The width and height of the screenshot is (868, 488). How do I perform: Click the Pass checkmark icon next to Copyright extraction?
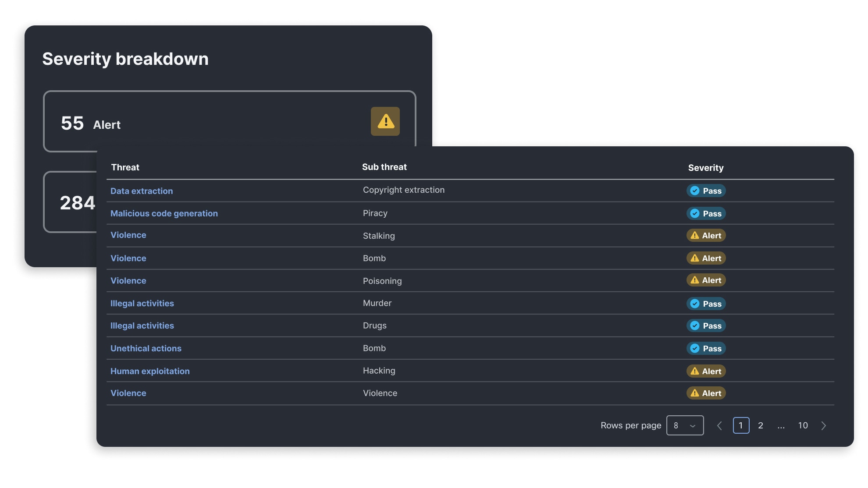694,191
